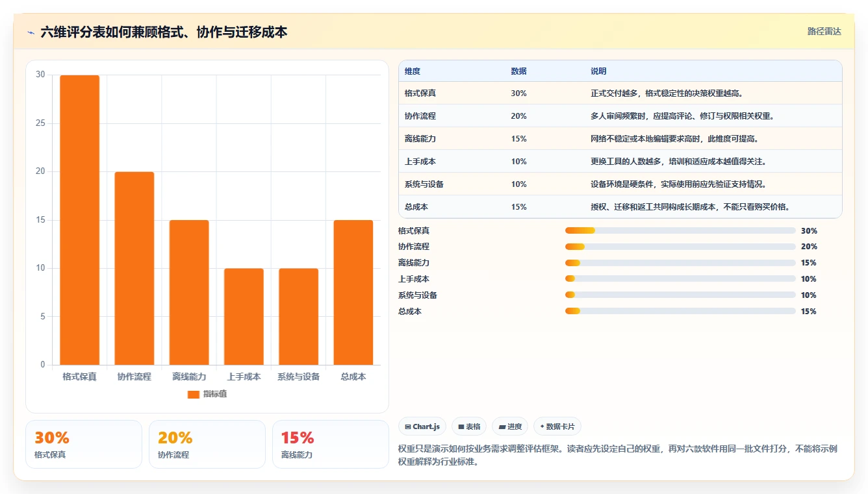Click the 协作流程 x-axis label
Image resolution: width=868 pixels, height=494 pixels.
[134, 377]
